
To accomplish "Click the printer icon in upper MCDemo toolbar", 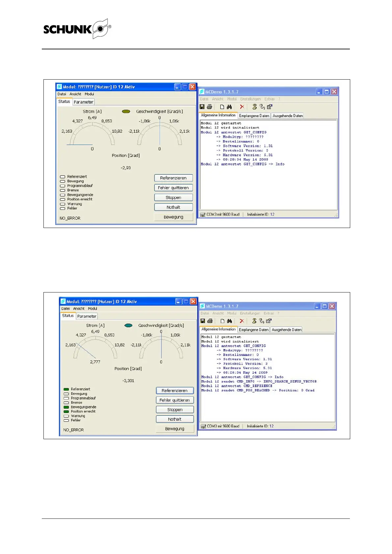I will [209, 107].
